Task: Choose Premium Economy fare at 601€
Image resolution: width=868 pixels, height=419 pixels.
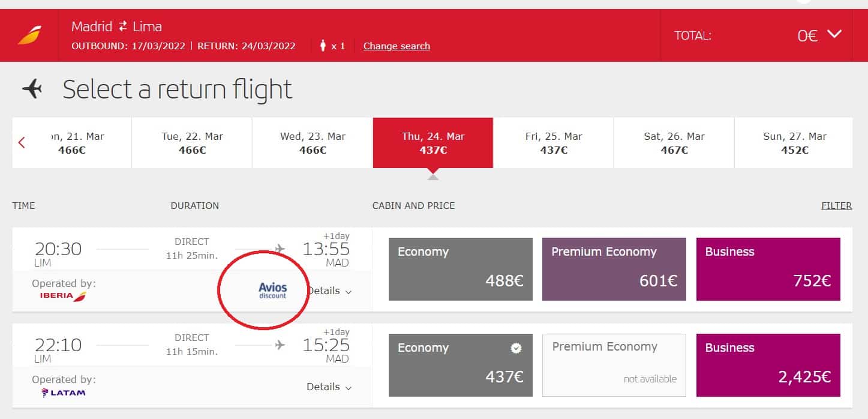Action: 614,269
